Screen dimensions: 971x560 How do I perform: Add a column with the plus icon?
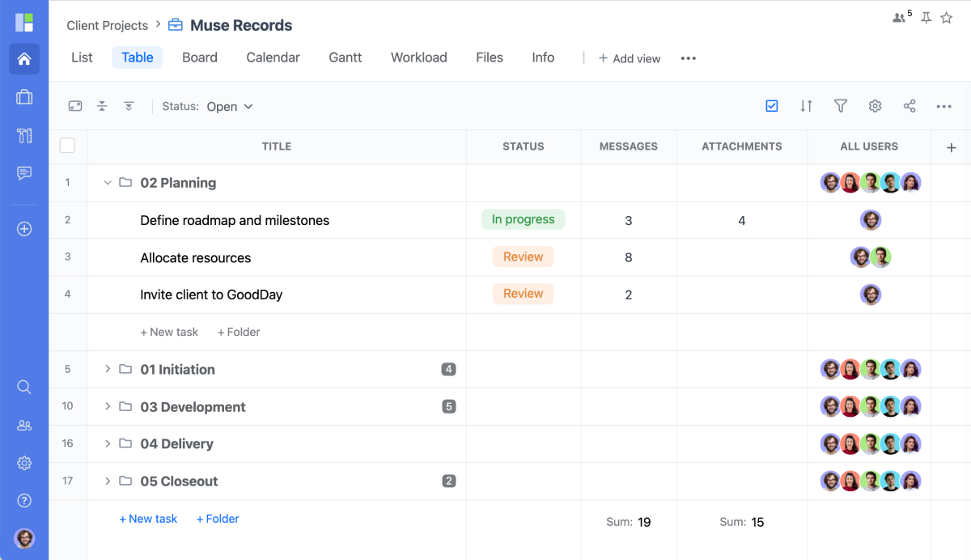[x=952, y=147]
